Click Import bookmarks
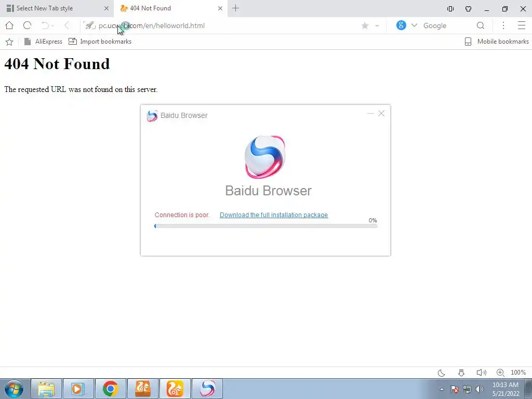Screen dimensions: 532x399 (100, 42)
